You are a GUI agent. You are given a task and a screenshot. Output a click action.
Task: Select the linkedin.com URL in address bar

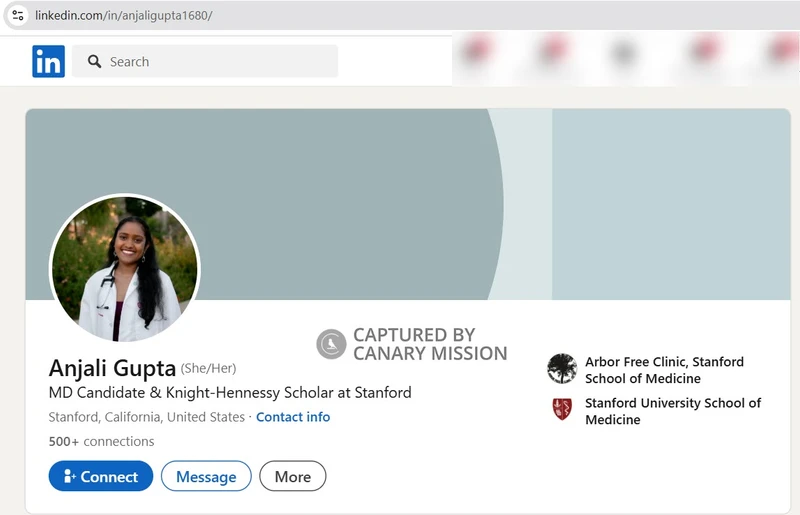[123, 15]
